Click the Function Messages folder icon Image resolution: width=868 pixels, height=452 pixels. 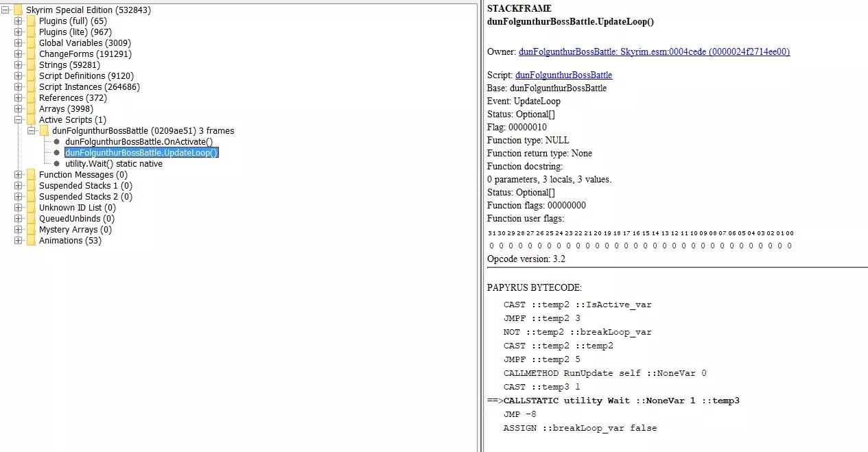(x=31, y=175)
